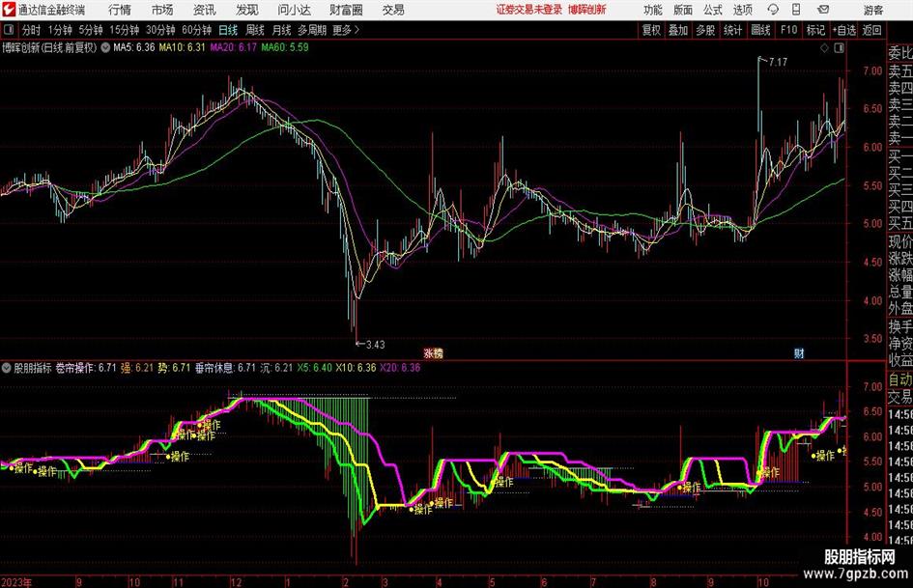The width and height of the screenshot is (913, 588).
Task: Toggle the right info panel icon
Action: coord(839,48)
